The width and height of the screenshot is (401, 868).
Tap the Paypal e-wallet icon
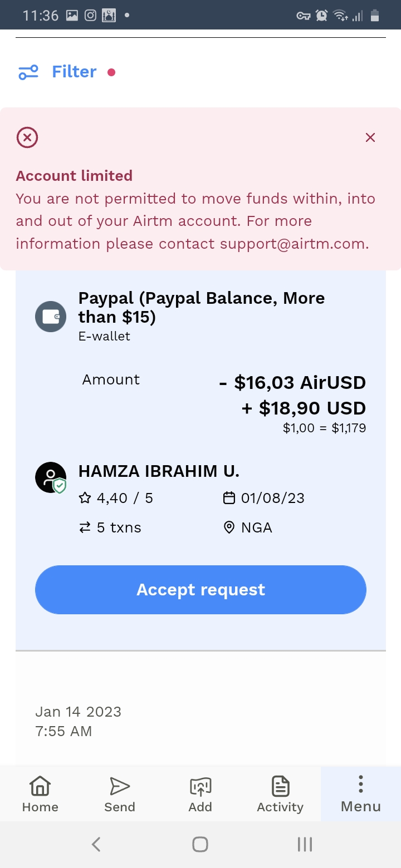coord(51,317)
